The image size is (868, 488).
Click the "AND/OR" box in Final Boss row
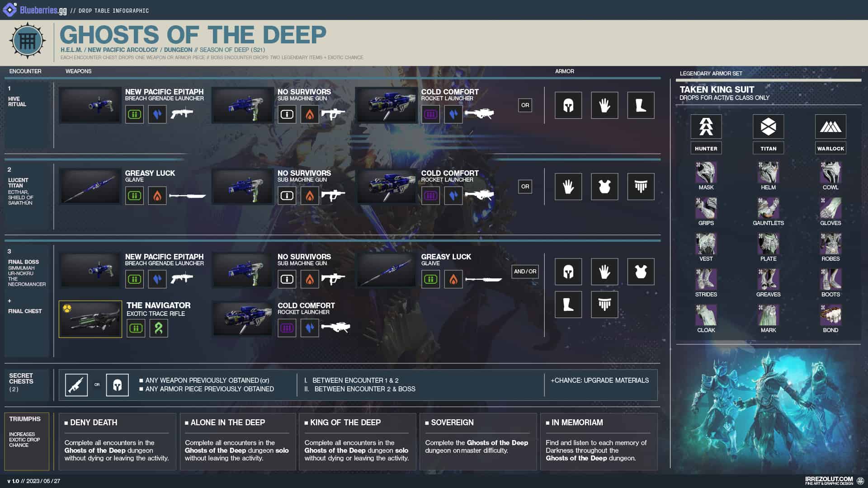[525, 272]
